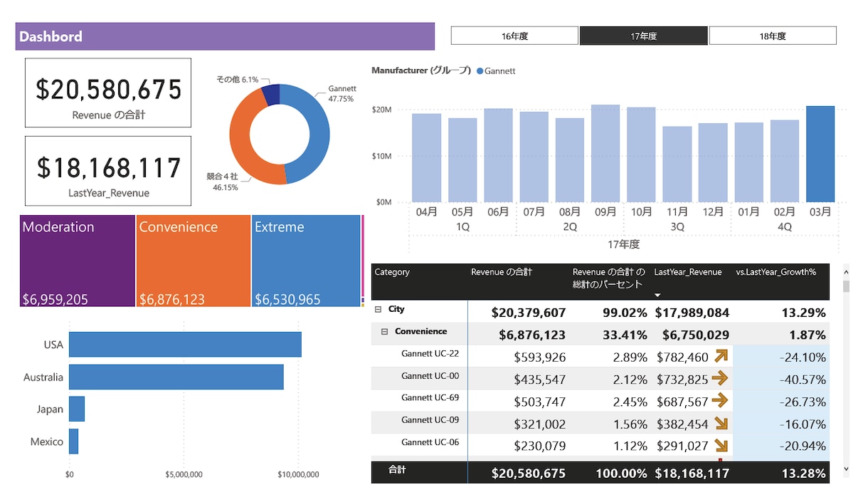
Task: Sort by vs.LastYear_Growth% column header
Action: click(x=776, y=272)
